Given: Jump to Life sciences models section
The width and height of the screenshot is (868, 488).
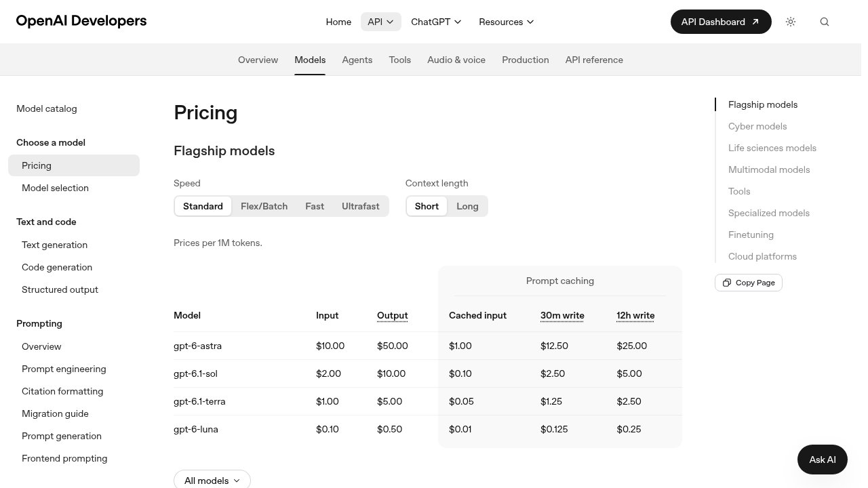Looking at the screenshot, I should coord(772,148).
